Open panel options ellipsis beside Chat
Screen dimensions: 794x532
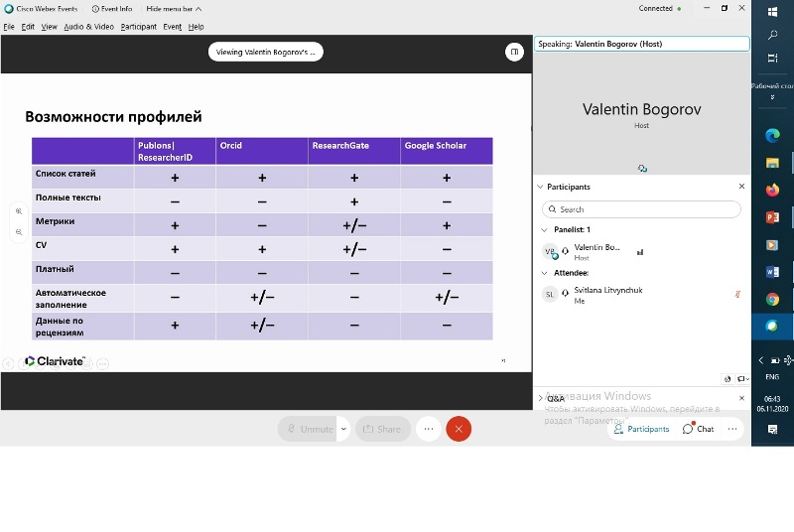(732, 429)
